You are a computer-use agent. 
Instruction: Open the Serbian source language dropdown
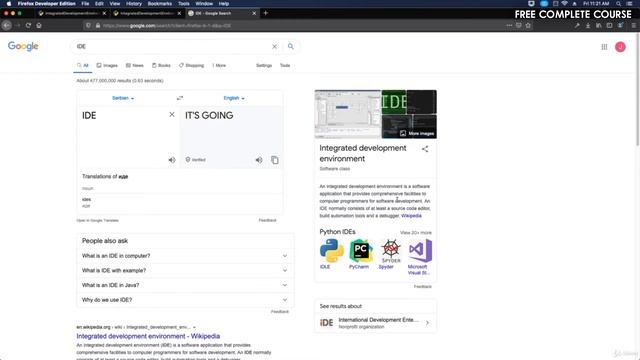(x=123, y=98)
